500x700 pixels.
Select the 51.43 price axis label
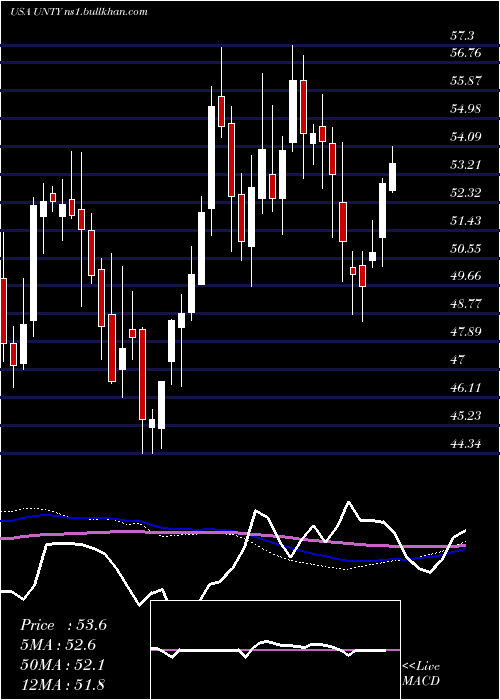pyautogui.click(x=467, y=220)
